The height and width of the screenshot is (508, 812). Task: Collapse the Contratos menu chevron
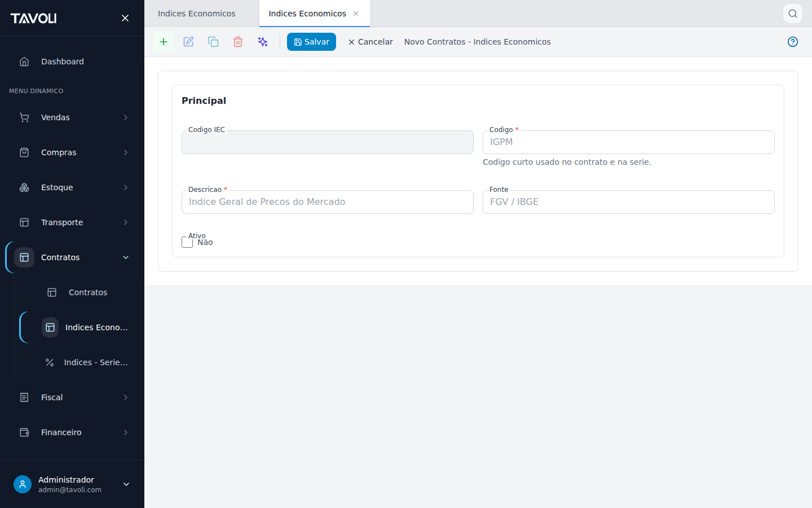[126, 257]
